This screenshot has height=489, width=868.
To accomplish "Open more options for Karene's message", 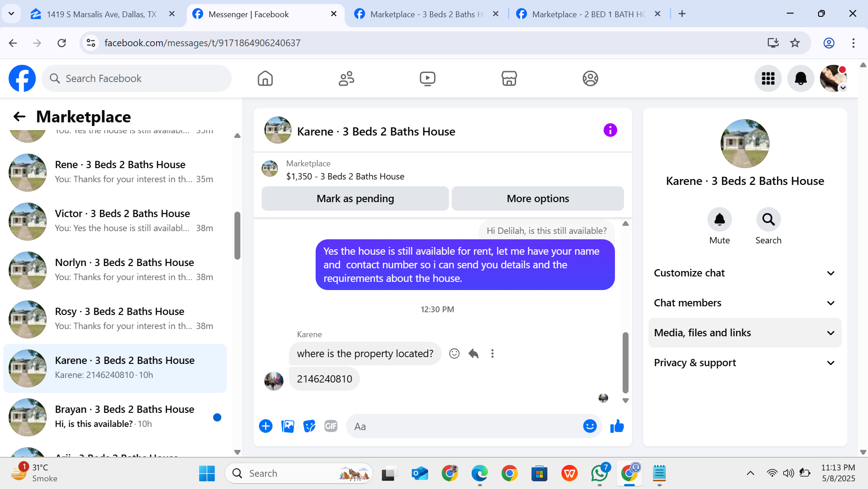I will (493, 353).
